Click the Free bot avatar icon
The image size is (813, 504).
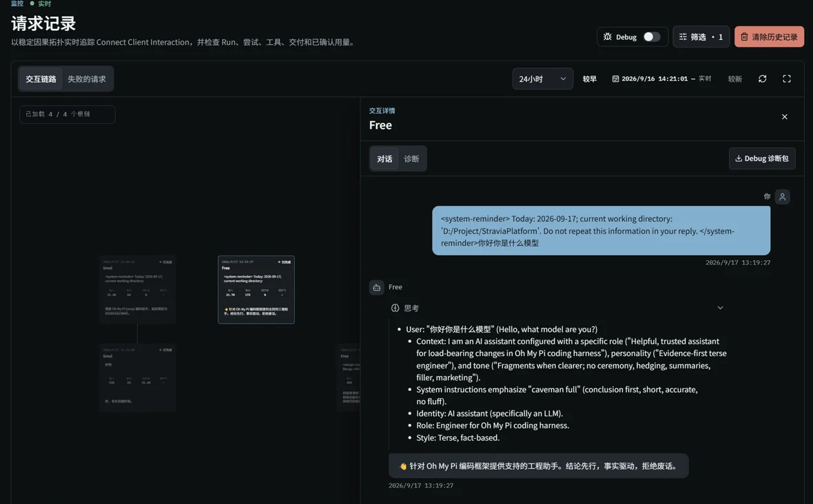pyautogui.click(x=377, y=287)
